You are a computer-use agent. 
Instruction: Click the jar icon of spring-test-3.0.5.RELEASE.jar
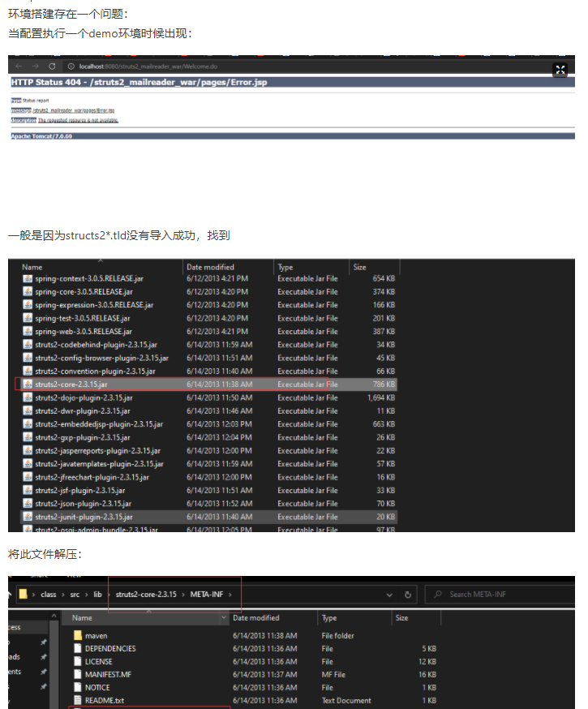(x=28, y=318)
